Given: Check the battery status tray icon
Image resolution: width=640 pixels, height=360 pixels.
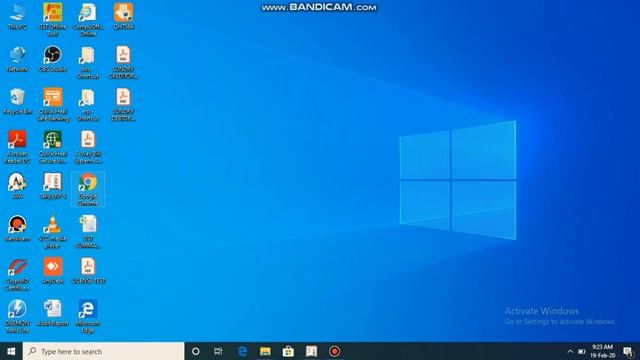Looking at the screenshot, I should (x=582, y=351).
